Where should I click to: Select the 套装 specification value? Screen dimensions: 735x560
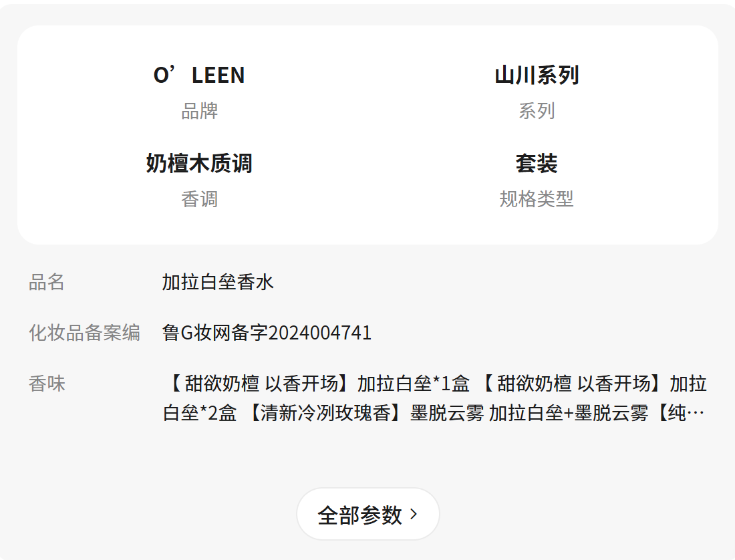tap(536, 164)
